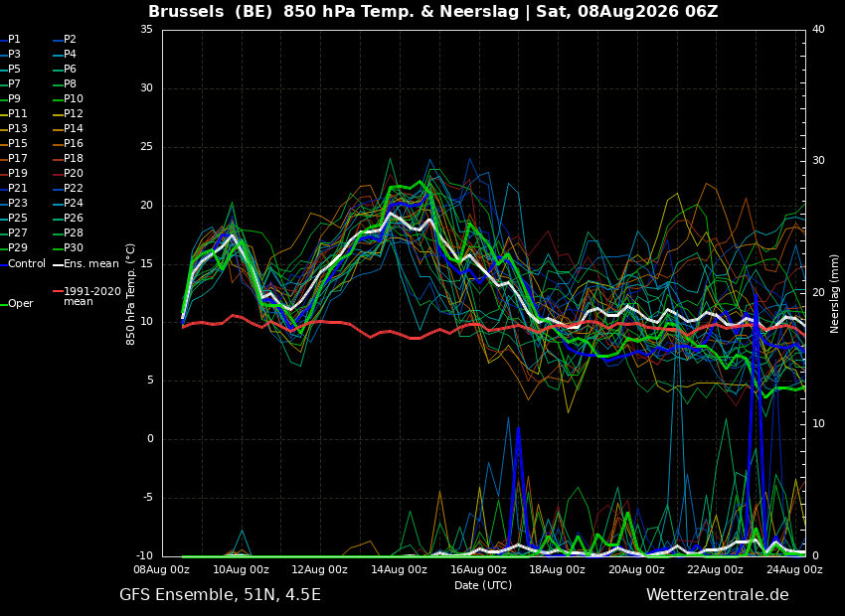Click the 25 temperature axis value

[146, 147]
